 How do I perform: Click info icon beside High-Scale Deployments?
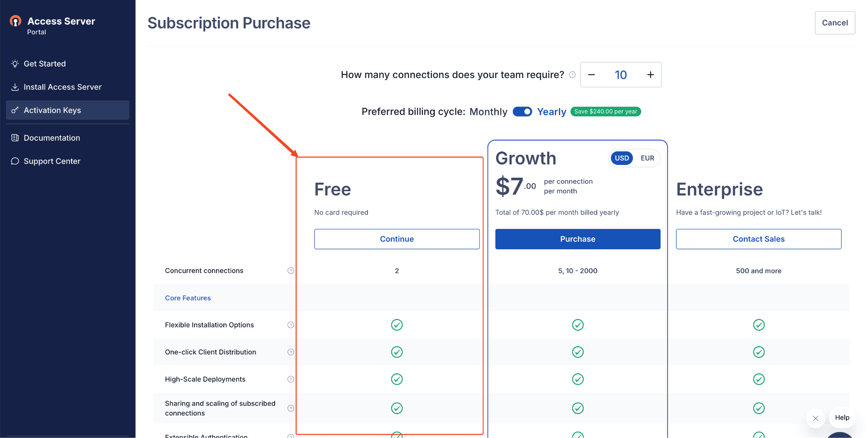[291, 379]
